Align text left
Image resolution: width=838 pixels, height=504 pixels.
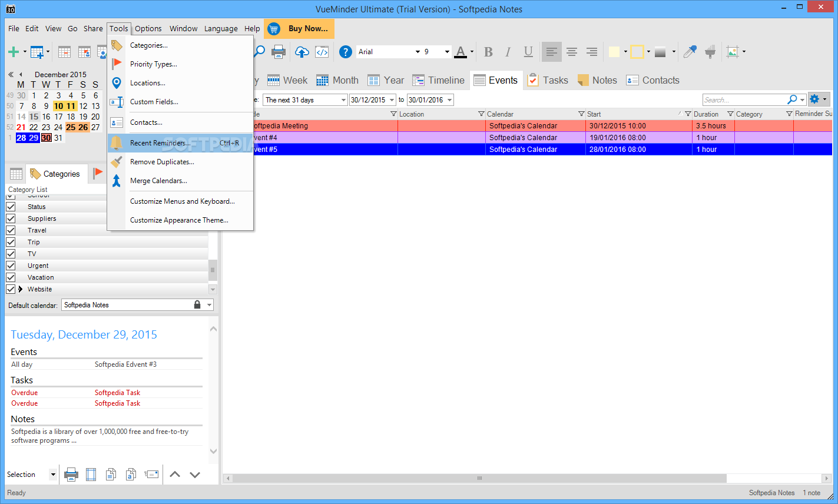coord(551,52)
